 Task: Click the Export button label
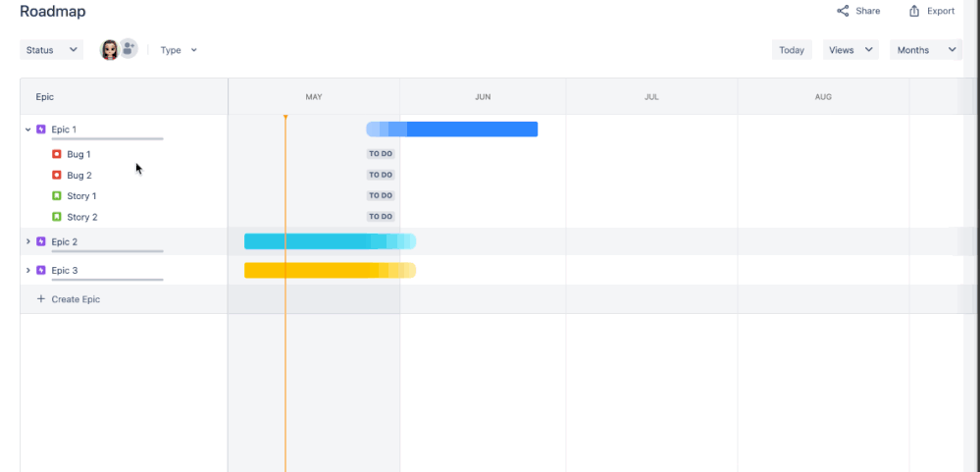point(941,11)
